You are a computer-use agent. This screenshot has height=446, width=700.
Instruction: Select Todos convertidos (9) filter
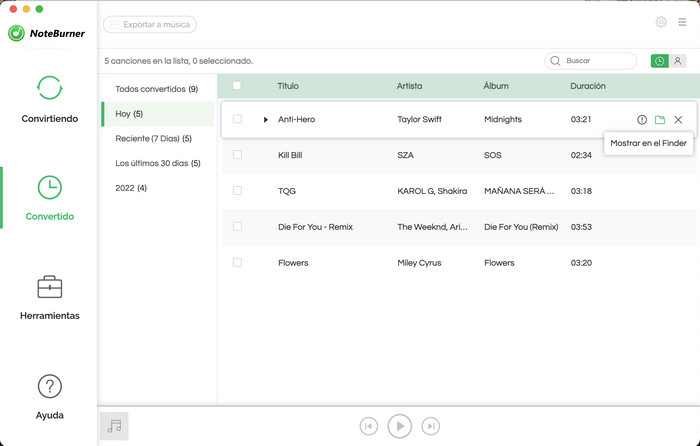point(157,89)
